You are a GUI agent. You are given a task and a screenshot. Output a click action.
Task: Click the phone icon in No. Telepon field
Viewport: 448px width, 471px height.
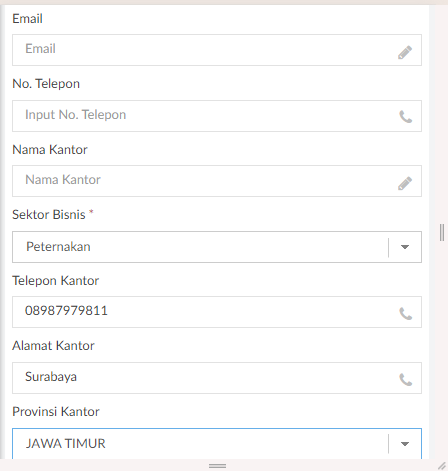(406, 117)
